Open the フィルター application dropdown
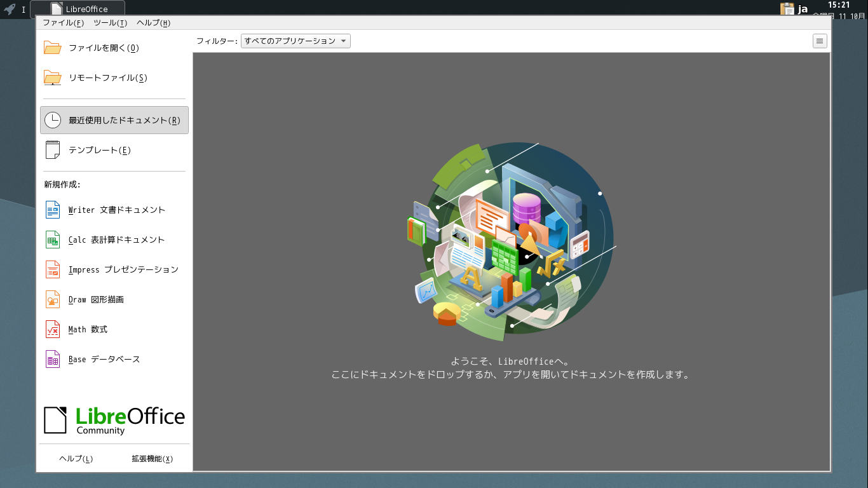Screen dimensions: 868x488 pos(295,41)
